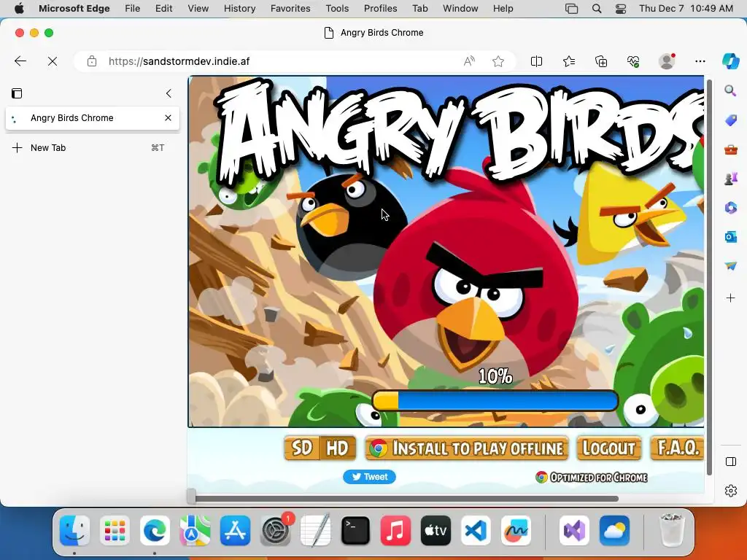Open the Edit menu
747x560 pixels.
click(164, 8)
